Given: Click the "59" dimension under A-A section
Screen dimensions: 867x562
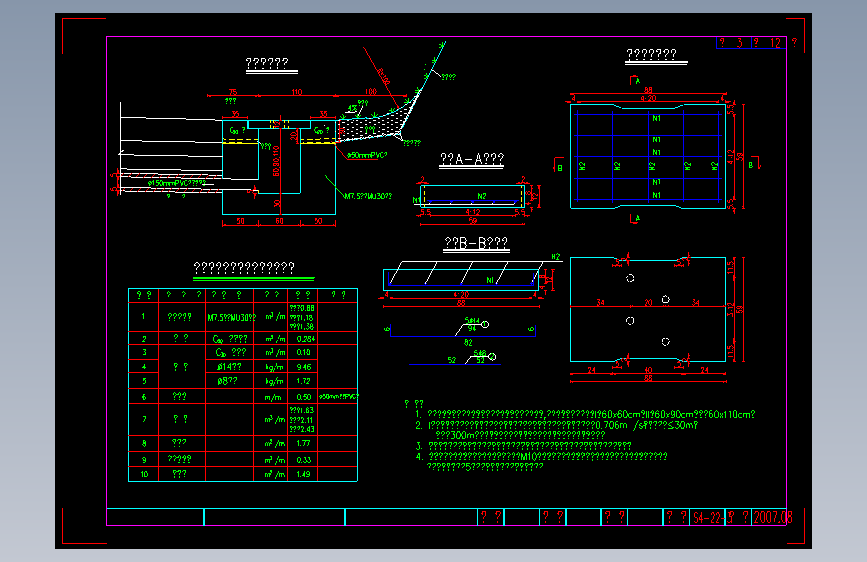Looking at the screenshot, I should pyautogui.click(x=473, y=221).
